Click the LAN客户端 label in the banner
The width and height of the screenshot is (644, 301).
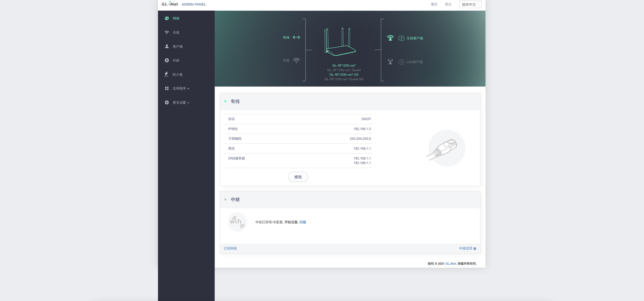pos(414,62)
